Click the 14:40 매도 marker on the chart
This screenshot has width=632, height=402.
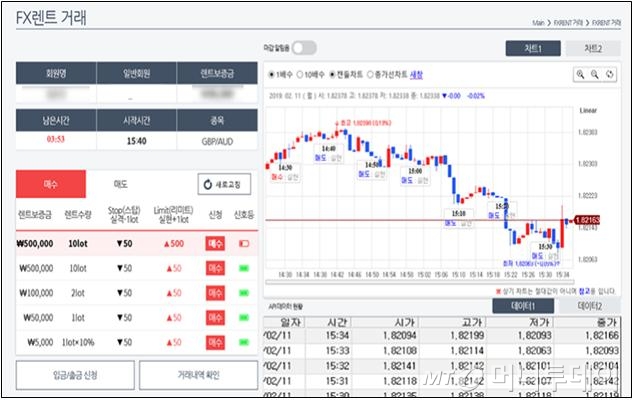[328, 154]
